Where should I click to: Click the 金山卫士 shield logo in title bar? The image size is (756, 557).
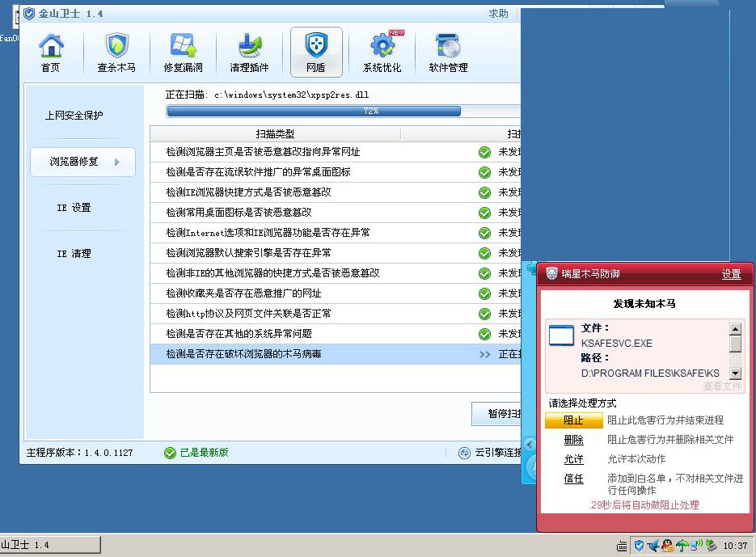[x=29, y=14]
